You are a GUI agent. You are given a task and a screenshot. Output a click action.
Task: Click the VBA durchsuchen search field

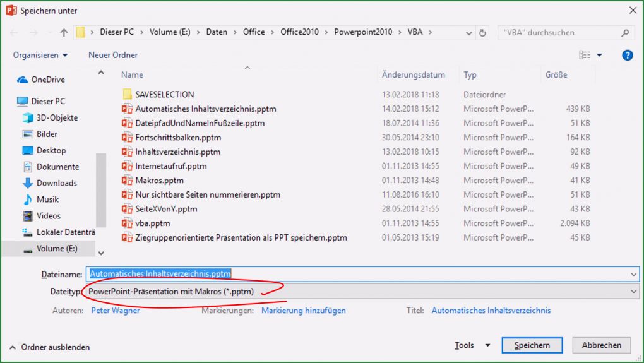[560, 32]
